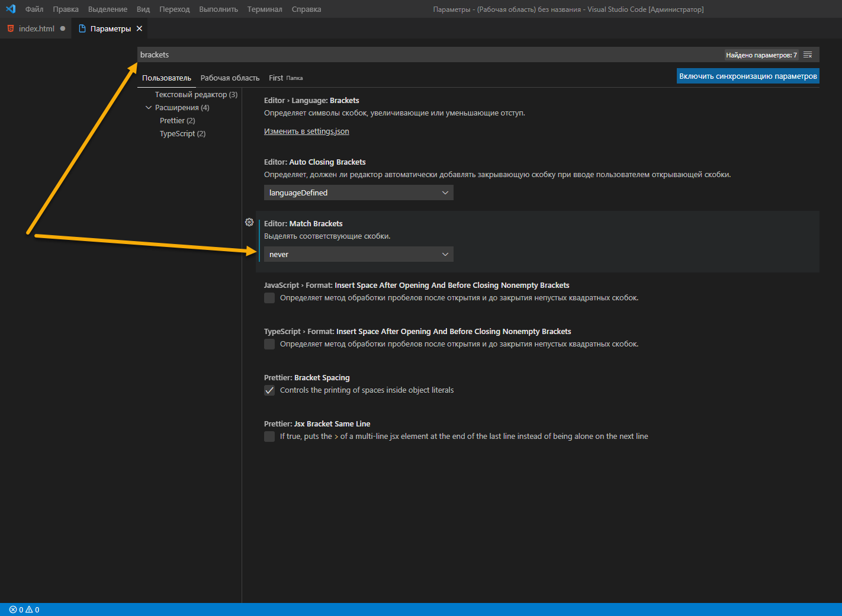Enable Prettier Jsx Bracket Same Line checkbox

click(x=269, y=437)
